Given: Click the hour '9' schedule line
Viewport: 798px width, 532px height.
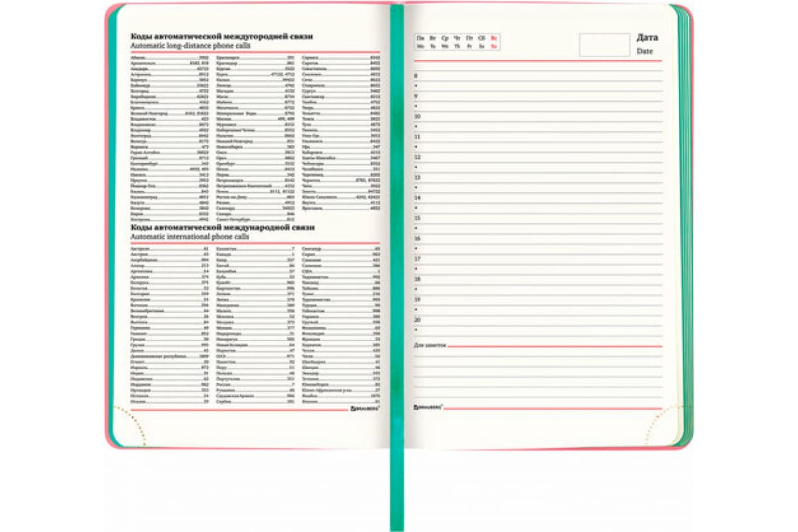Looking at the screenshot, I should click(538, 96).
